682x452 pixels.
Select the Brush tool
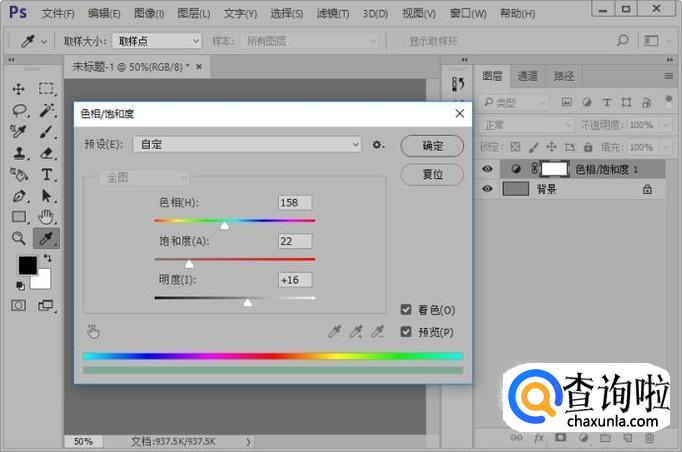(x=46, y=131)
